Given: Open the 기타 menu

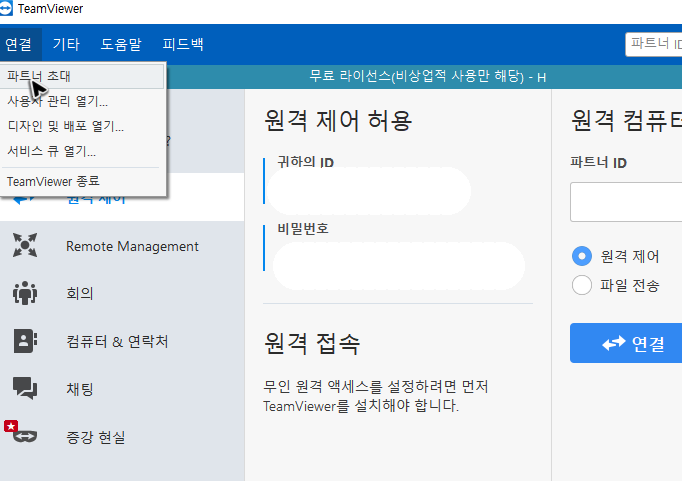Looking at the screenshot, I should tap(66, 44).
